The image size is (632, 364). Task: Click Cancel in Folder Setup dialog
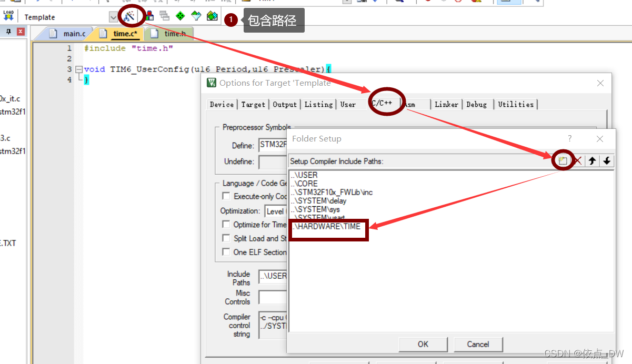click(x=478, y=344)
